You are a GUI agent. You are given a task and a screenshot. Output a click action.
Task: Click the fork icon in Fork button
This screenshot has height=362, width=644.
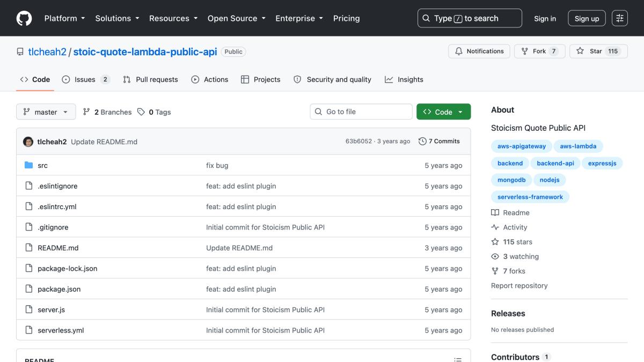click(525, 51)
